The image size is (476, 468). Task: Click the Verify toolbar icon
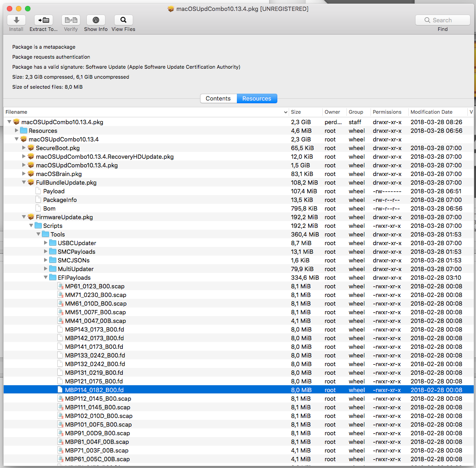(x=70, y=20)
